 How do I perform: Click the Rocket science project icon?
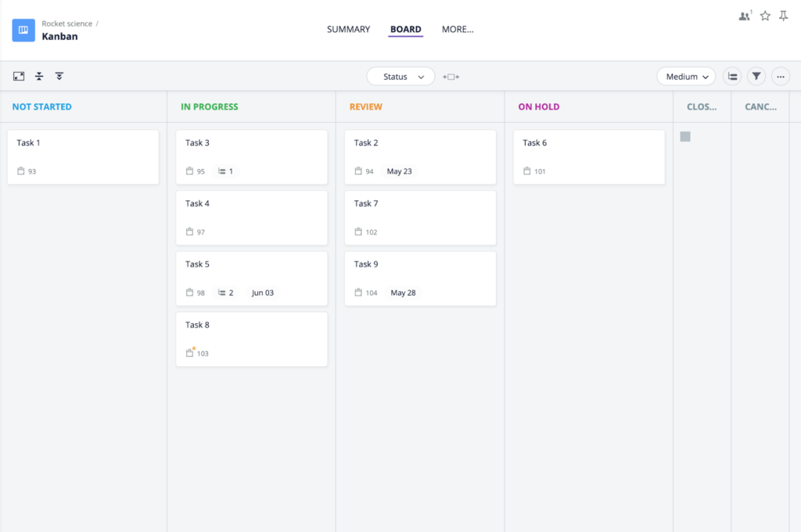(23, 30)
